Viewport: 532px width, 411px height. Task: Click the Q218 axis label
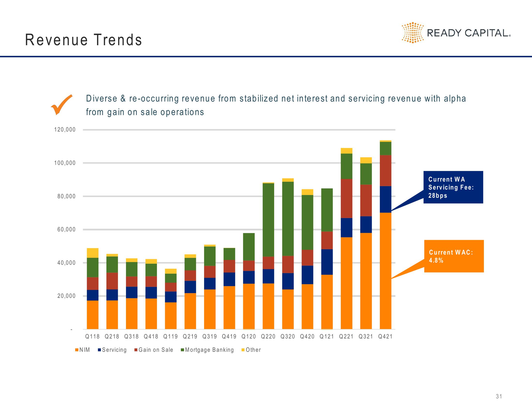tap(112, 337)
